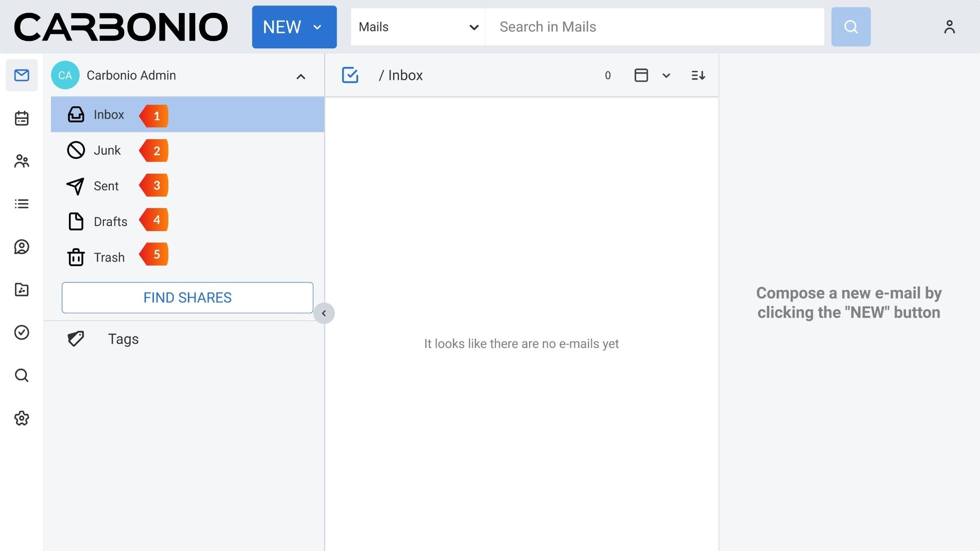
Task: Open the Files app icon
Action: point(21,289)
